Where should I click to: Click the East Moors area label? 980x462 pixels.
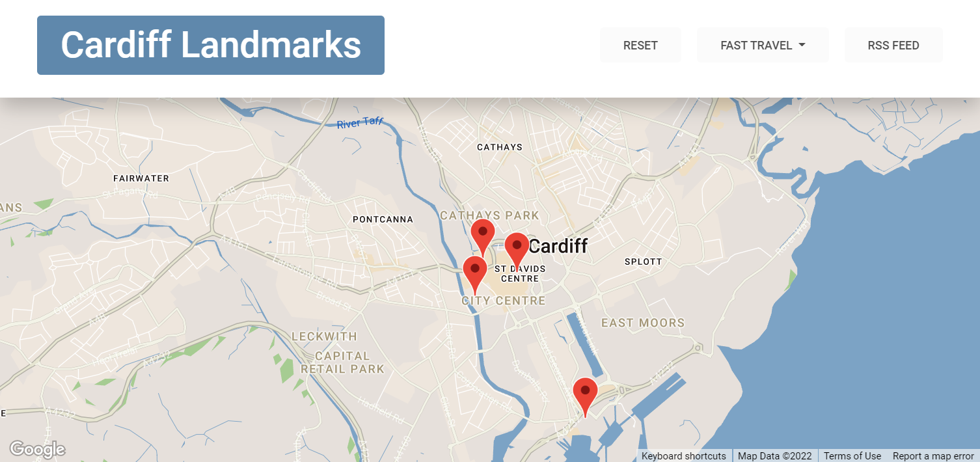643,323
